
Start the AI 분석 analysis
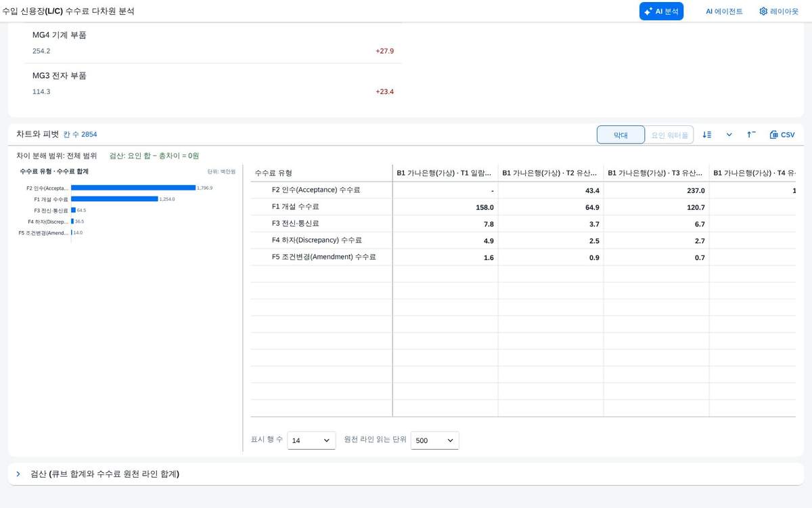click(x=661, y=12)
